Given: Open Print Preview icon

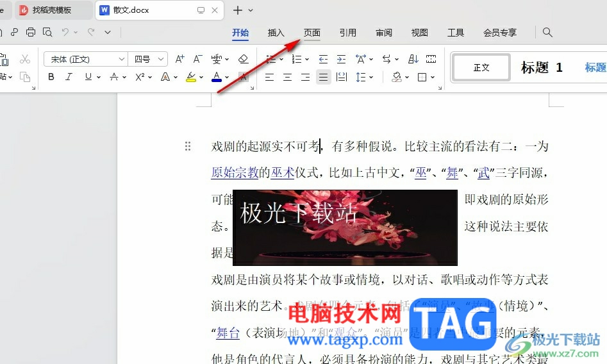Looking at the screenshot, I should [47, 32].
